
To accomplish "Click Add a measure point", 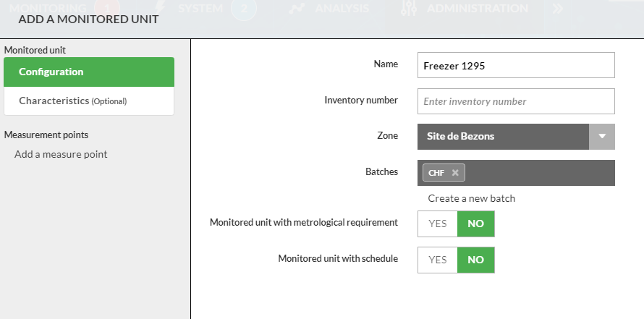I will click(x=61, y=154).
